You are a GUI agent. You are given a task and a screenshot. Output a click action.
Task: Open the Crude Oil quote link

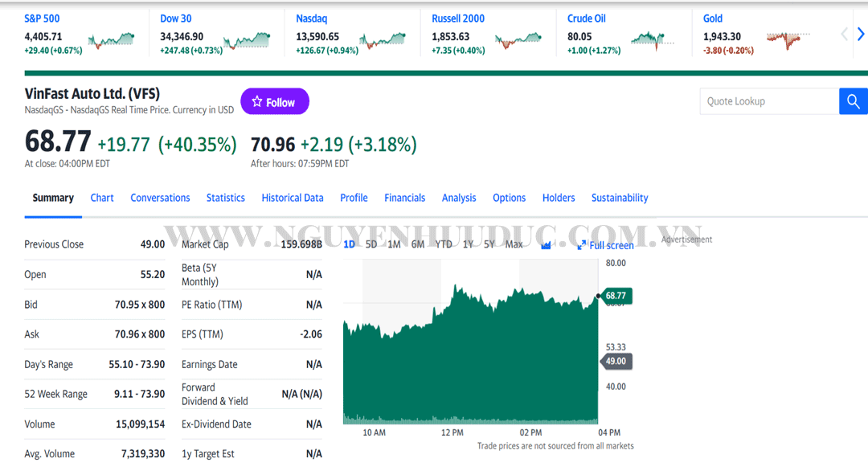pos(586,18)
